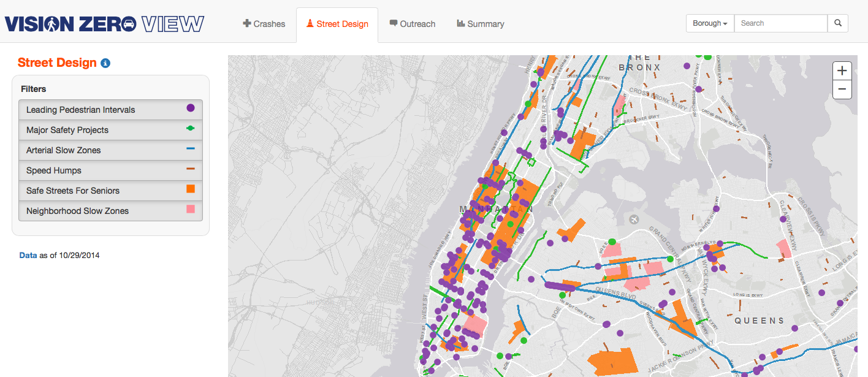Open the Borough dropdown
The height and width of the screenshot is (377, 868).
tap(709, 23)
